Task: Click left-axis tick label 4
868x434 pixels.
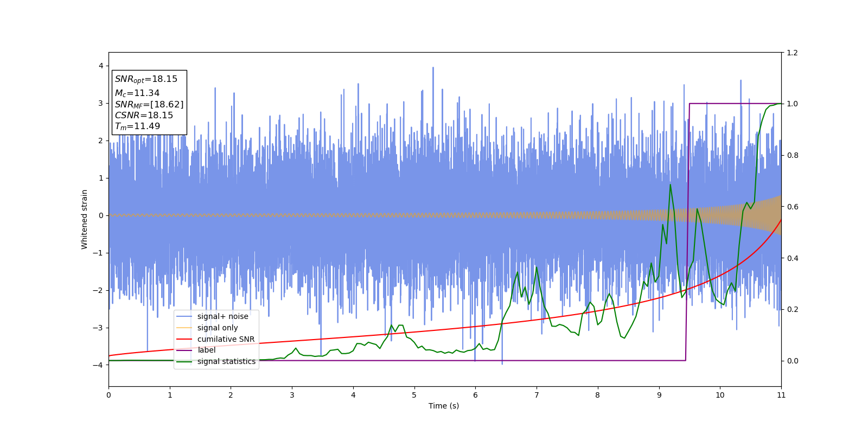Action: coord(100,66)
